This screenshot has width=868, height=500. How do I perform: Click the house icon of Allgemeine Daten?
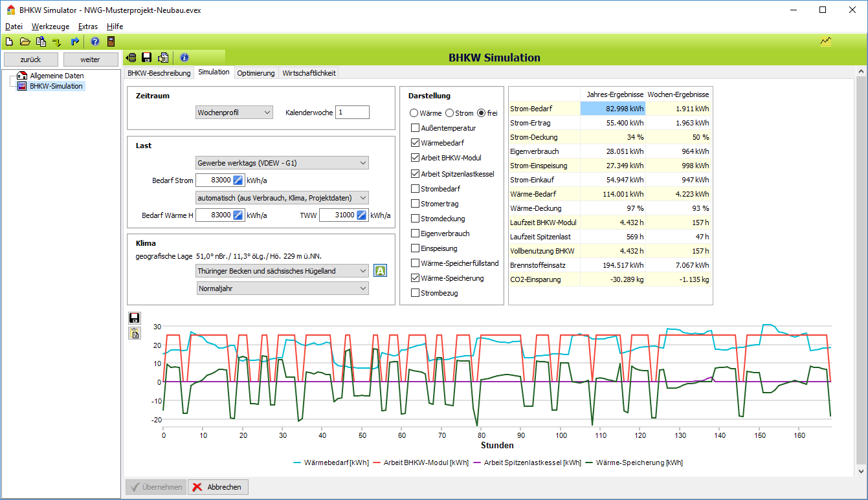(22, 76)
